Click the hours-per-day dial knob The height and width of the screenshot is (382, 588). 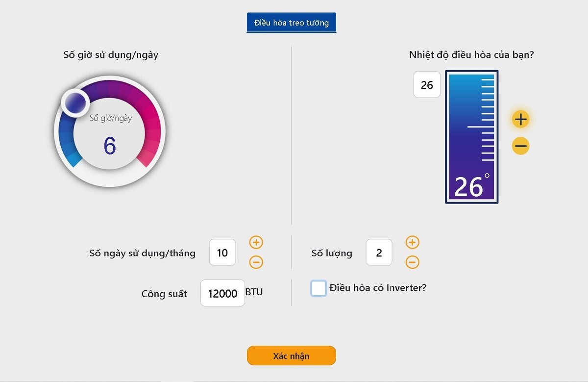[75, 102]
